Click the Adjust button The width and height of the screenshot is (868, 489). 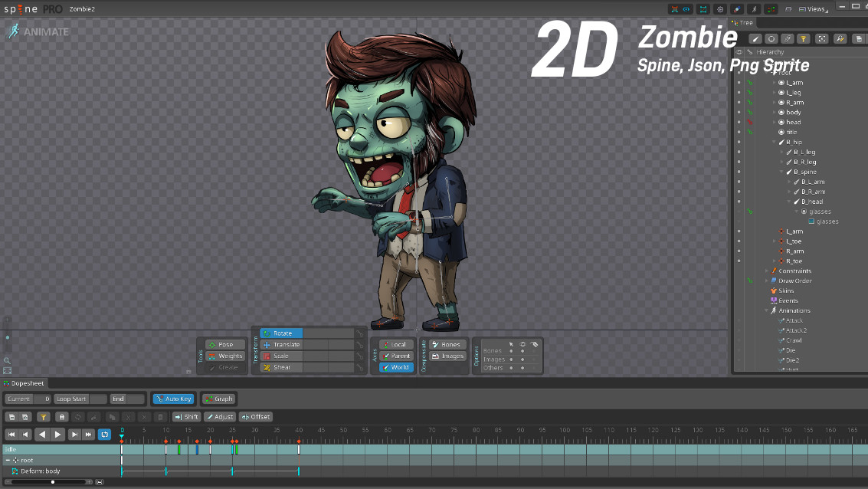(221, 416)
